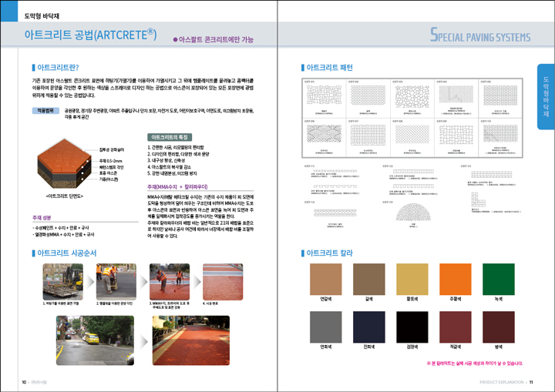Click the 밤색 chestnut color swatch

pos(499,327)
